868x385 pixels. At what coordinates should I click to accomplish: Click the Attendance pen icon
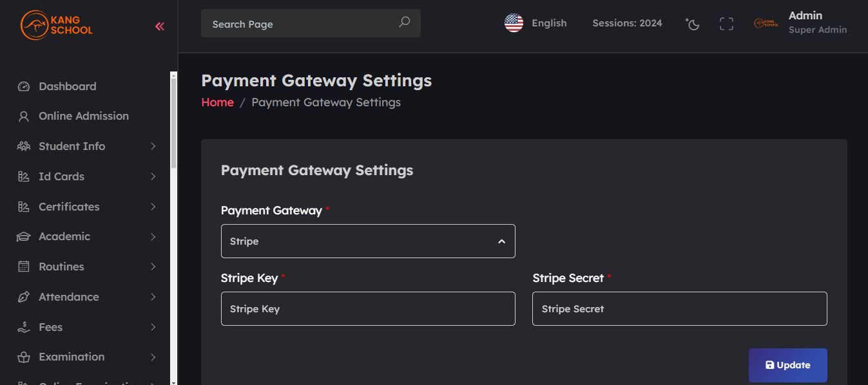[24, 297]
